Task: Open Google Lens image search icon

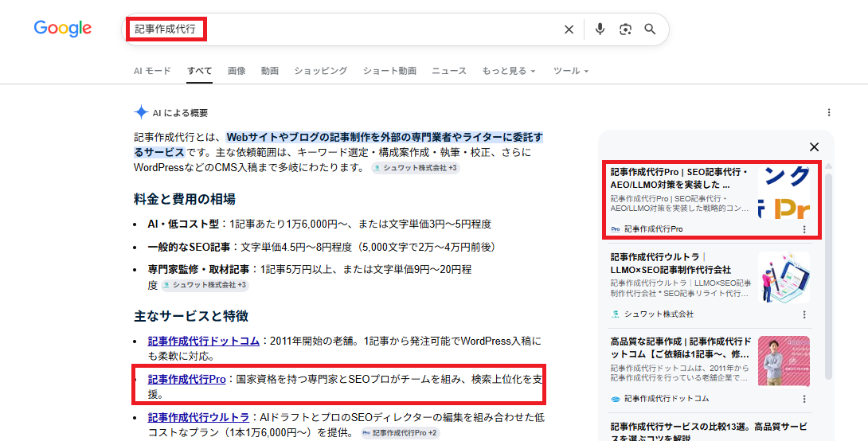Action: tap(625, 29)
